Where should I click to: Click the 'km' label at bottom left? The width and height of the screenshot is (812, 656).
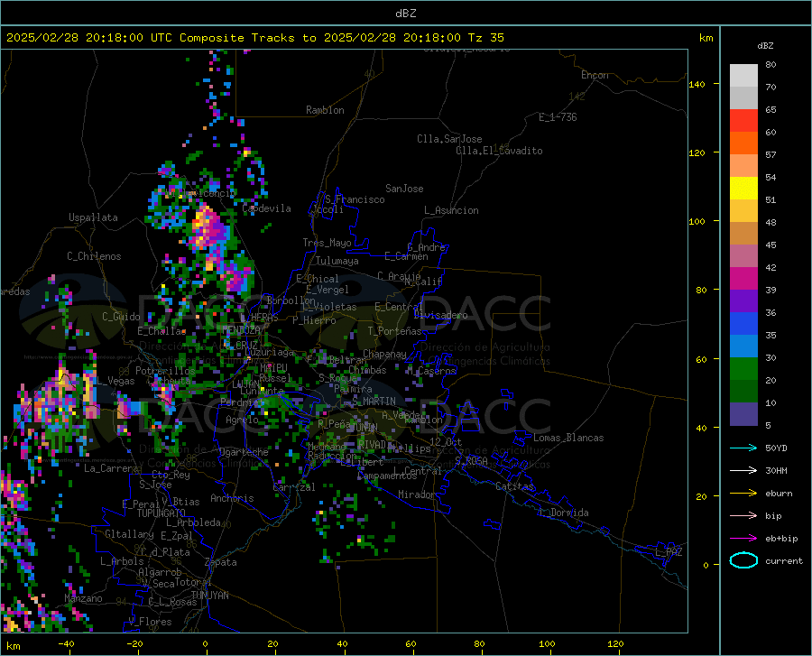coord(13,646)
